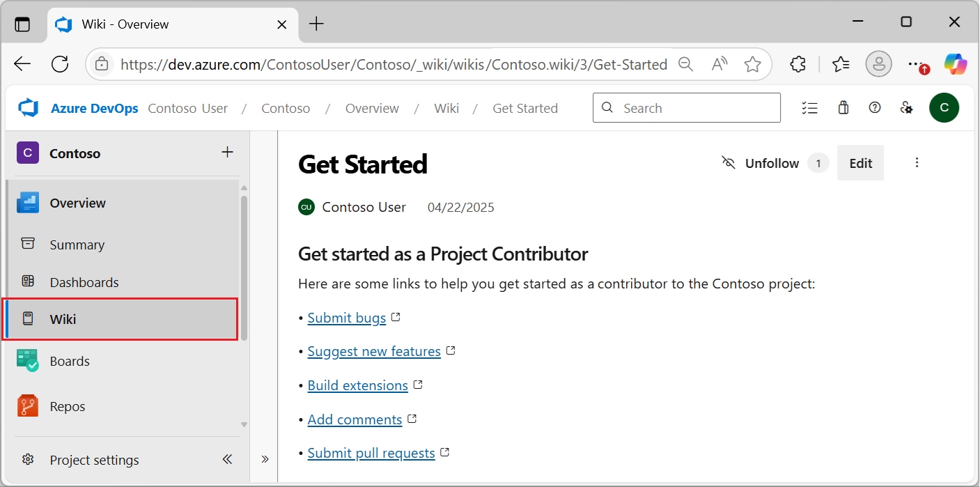This screenshot has height=487, width=980.
Task: Open the wiki page more options menu
Action: [917, 163]
